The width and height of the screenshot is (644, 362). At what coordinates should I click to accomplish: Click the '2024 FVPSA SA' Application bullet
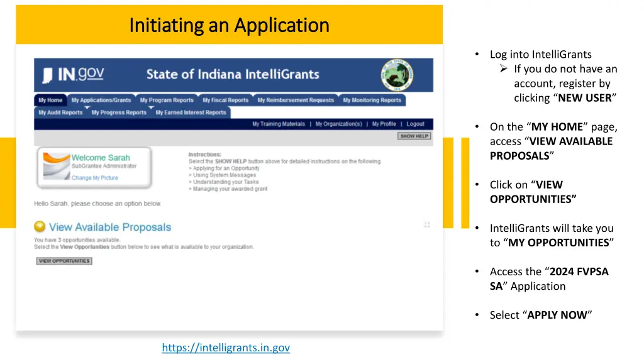(548, 278)
